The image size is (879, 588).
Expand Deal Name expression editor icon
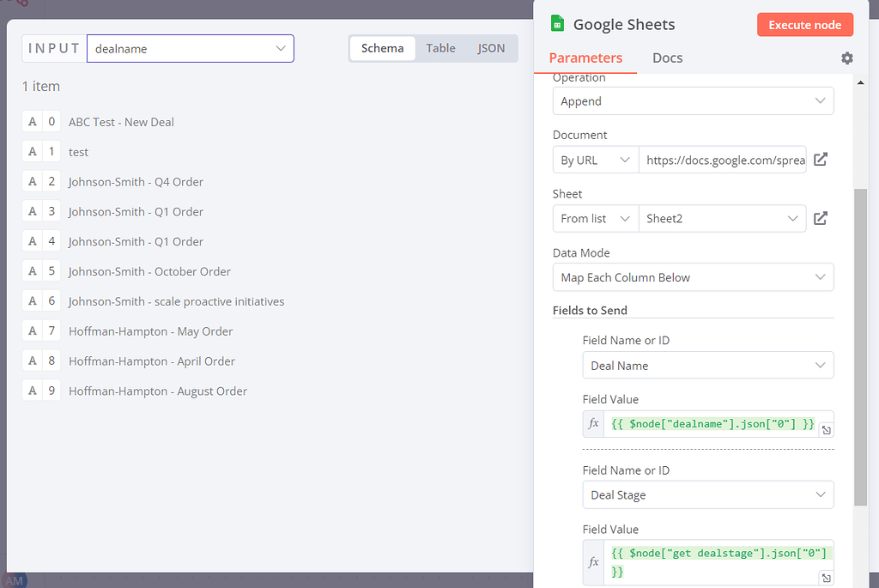tap(825, 431)
